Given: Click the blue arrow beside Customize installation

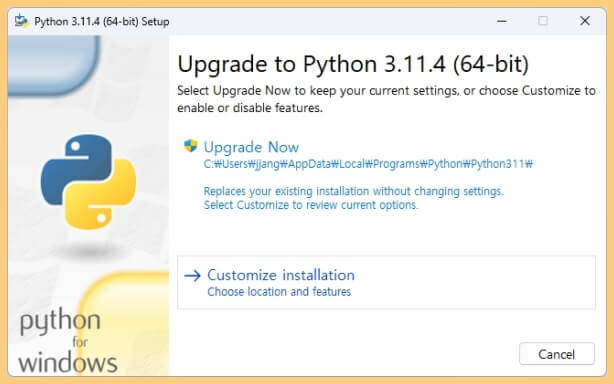Looking at the screenshot, I should pos(192,276).
